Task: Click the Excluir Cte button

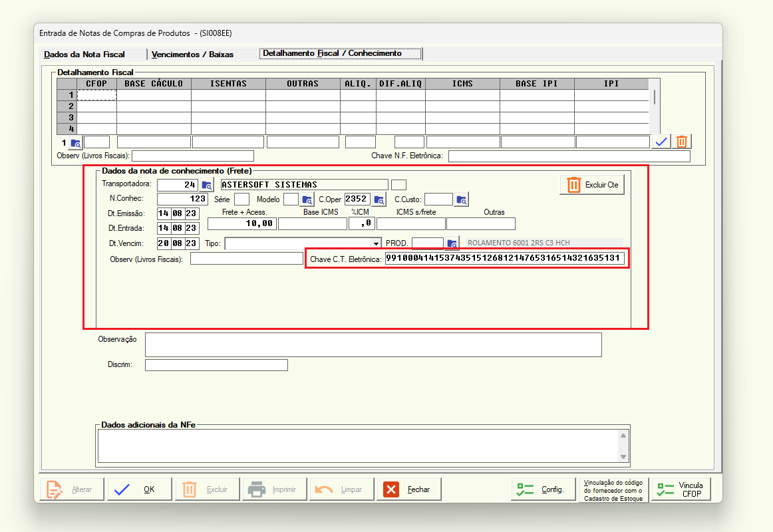Action: pos(592,185)
